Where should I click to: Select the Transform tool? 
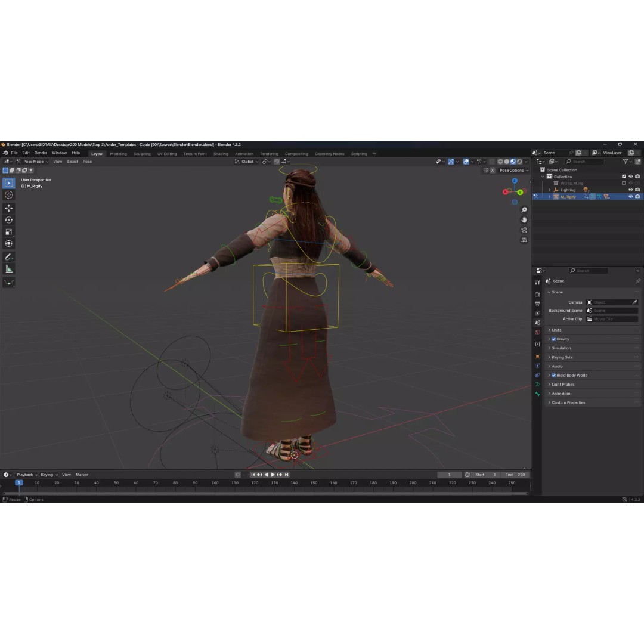[x=8, y=244]
